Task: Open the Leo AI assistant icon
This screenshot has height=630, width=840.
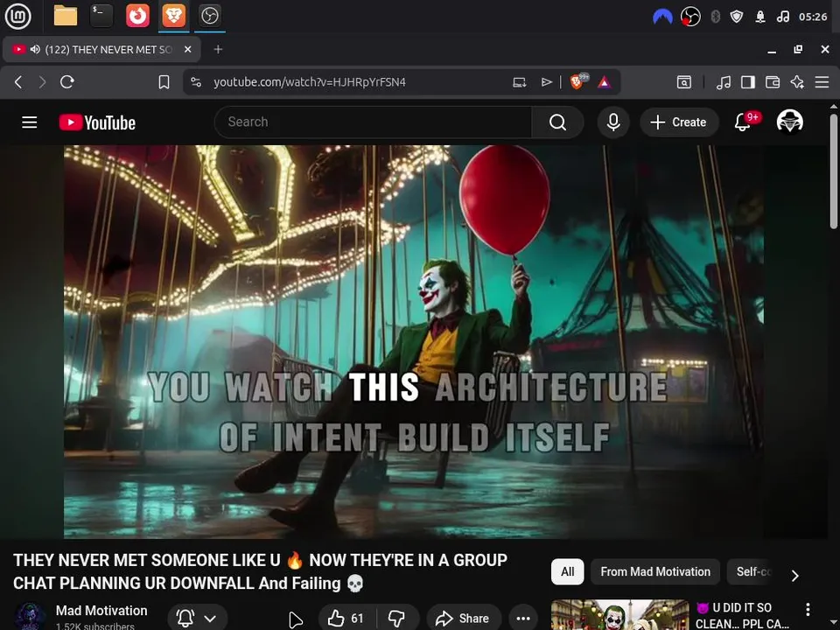Action: (x=797, y=82)
